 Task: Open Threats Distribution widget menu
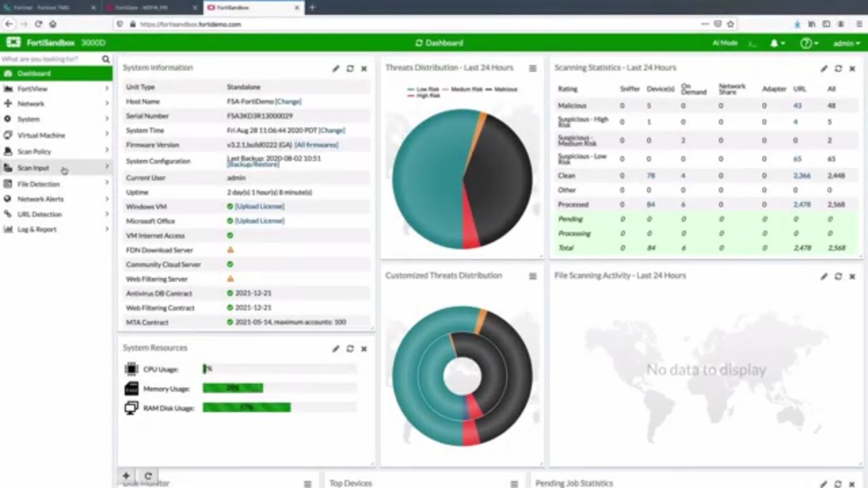[533, 68]
